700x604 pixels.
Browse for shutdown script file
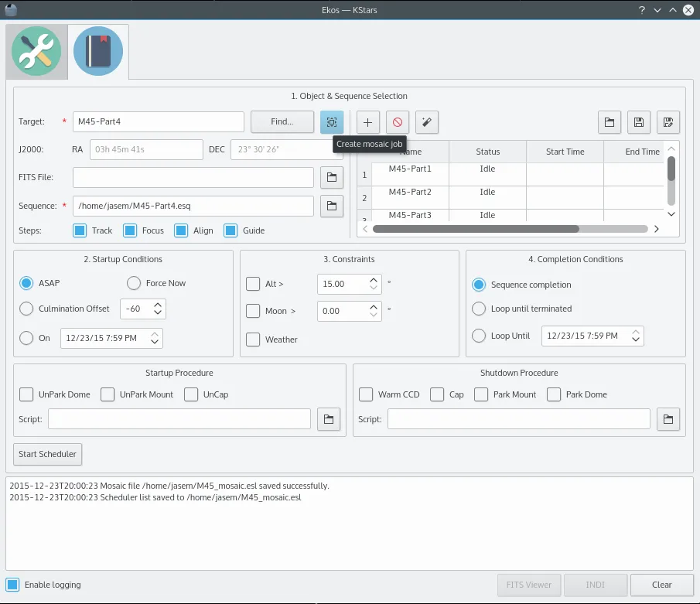pyautogui.click(x=668, y=419)
